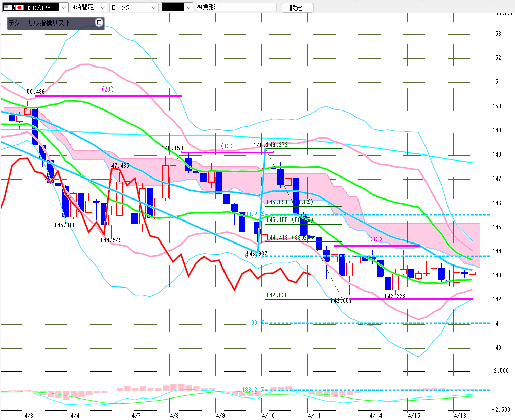This screenshot has width=515, height=420.
Task: Click the 4/8 date axis label
Action: pos(174,416)
